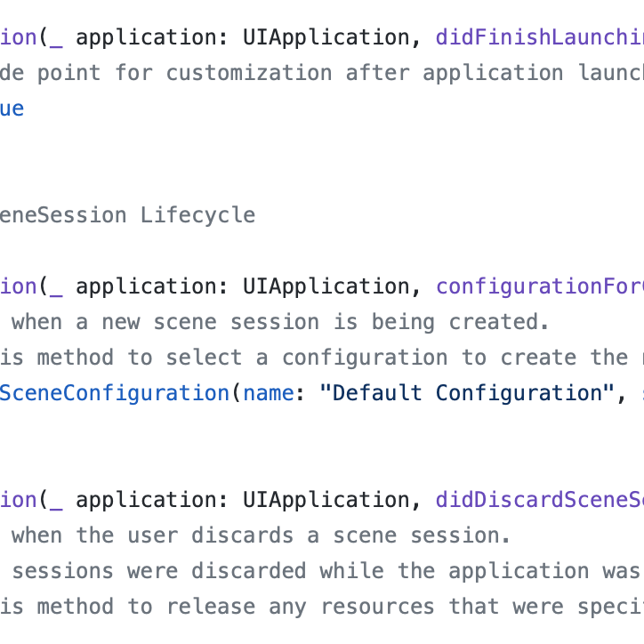Click the word Lifecycle in the comment
The image size is (644, 644).
[x=198, y=215]
